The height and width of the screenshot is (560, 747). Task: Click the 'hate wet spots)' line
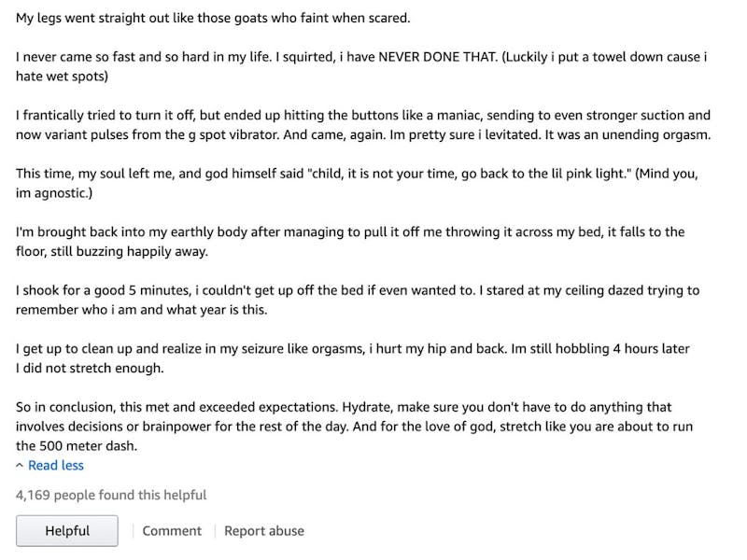(x=62, y=77)
